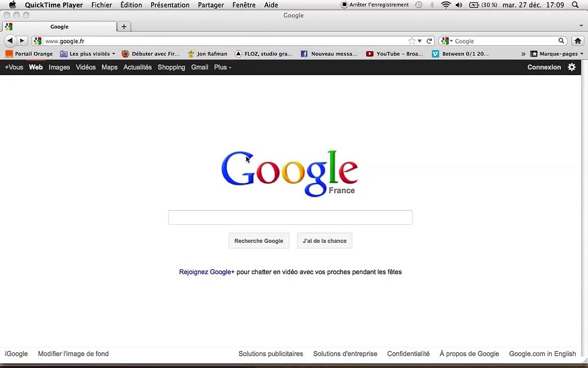Open Actualités in the Google bar

(x=138, y=67)
